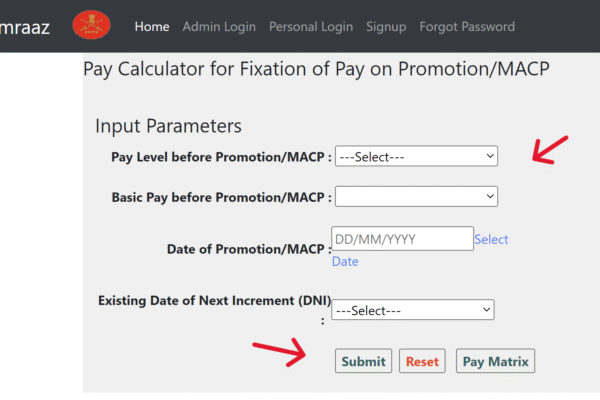Click the Select Date link
This screenshot has width=600, height=400.
point(490,240)
